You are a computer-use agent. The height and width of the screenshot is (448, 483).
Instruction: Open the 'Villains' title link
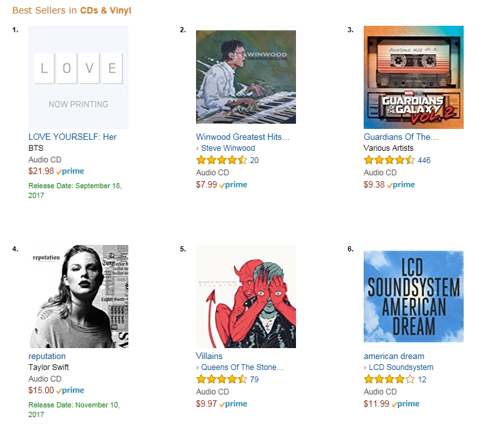click(x=209, y=356)
